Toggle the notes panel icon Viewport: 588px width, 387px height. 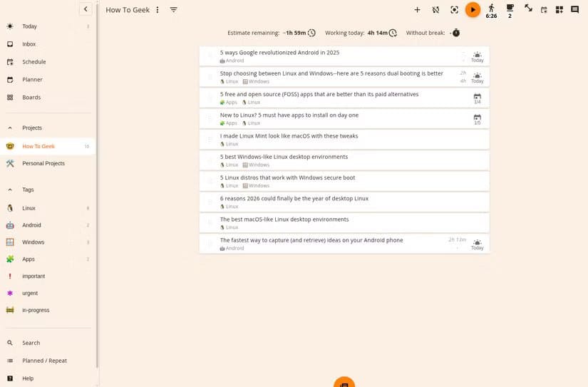574,9
